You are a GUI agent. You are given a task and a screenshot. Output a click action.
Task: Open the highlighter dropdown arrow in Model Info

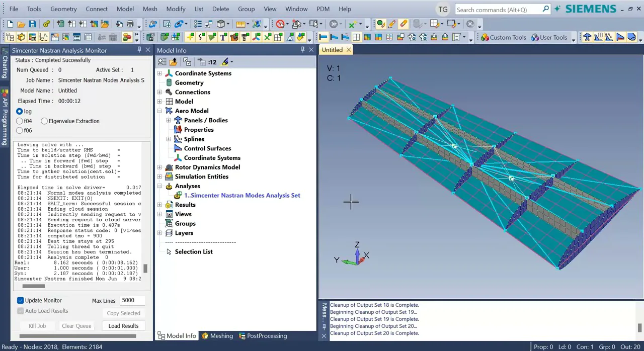(x=231, y=62)
